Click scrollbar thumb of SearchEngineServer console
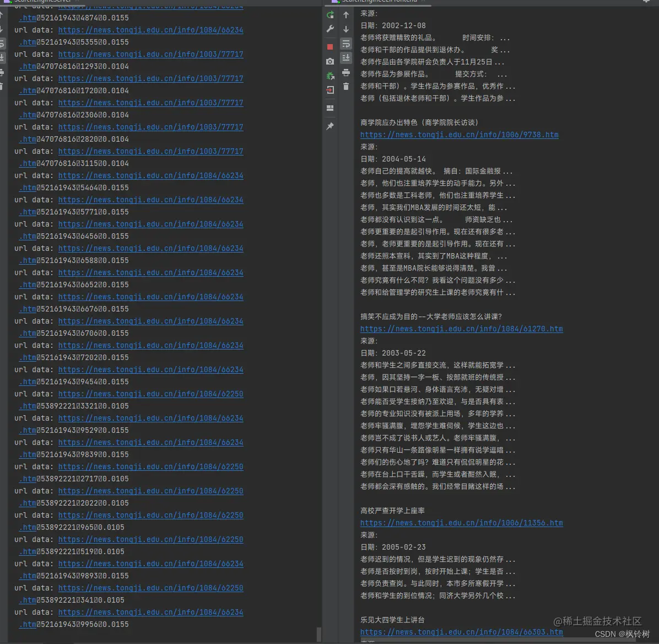 319,634
